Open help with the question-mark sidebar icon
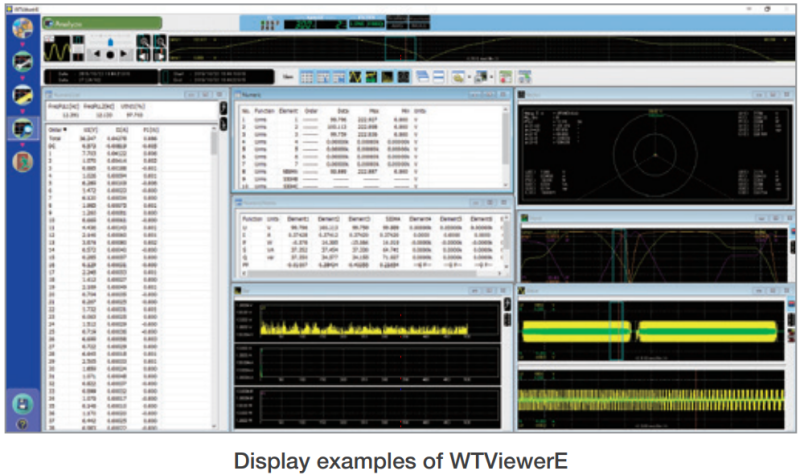This screenshot has height=475, width=800. (22, 424)
